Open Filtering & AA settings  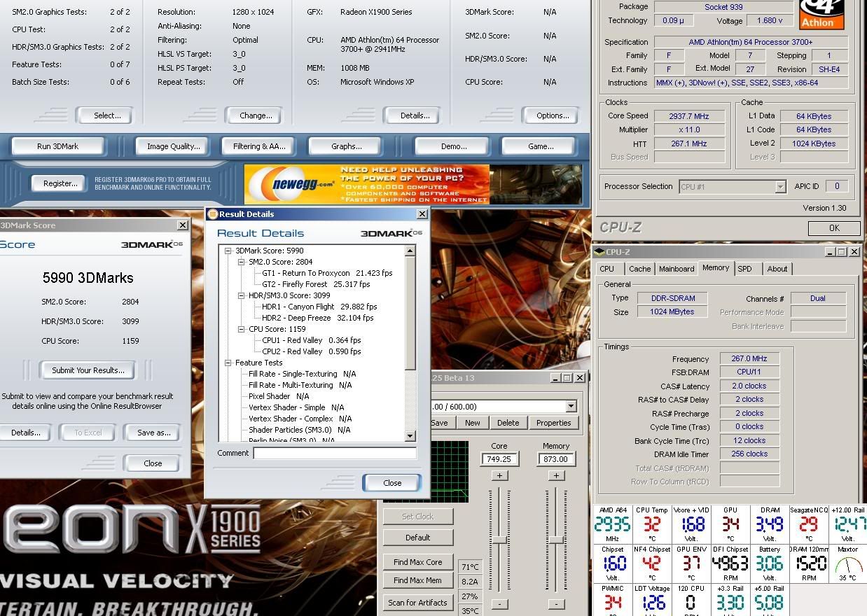point(260,146)
